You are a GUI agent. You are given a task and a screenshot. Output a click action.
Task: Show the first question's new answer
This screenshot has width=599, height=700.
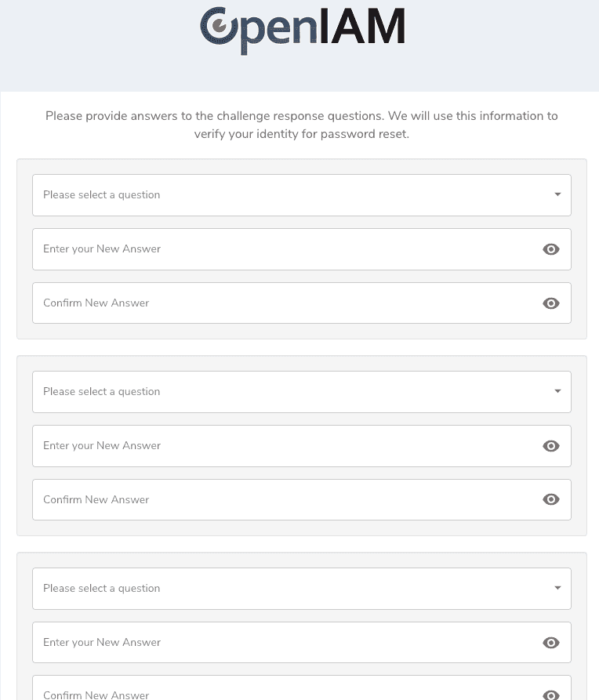pos(551,249)
